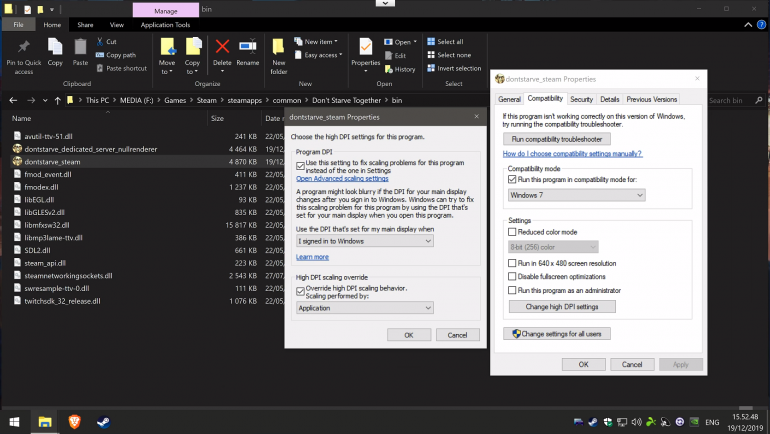Open Steam from the taskbar
This screenshot has height=434, width=770.
104,423
